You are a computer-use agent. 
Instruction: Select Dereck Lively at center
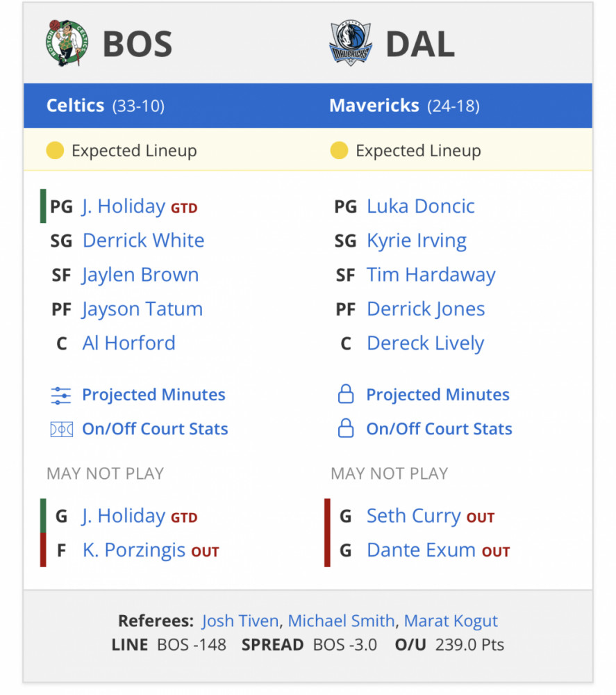[426, 344]
